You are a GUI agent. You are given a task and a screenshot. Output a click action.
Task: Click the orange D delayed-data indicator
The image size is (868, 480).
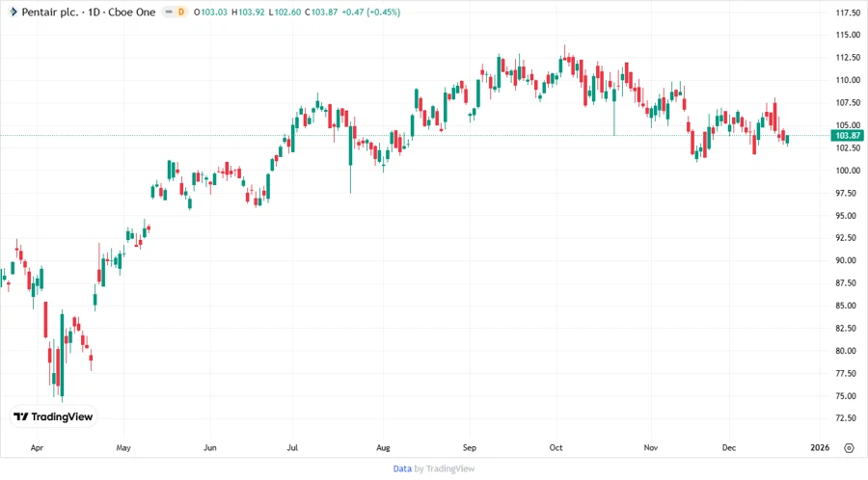pyautogui.click(x=181, y=12)
